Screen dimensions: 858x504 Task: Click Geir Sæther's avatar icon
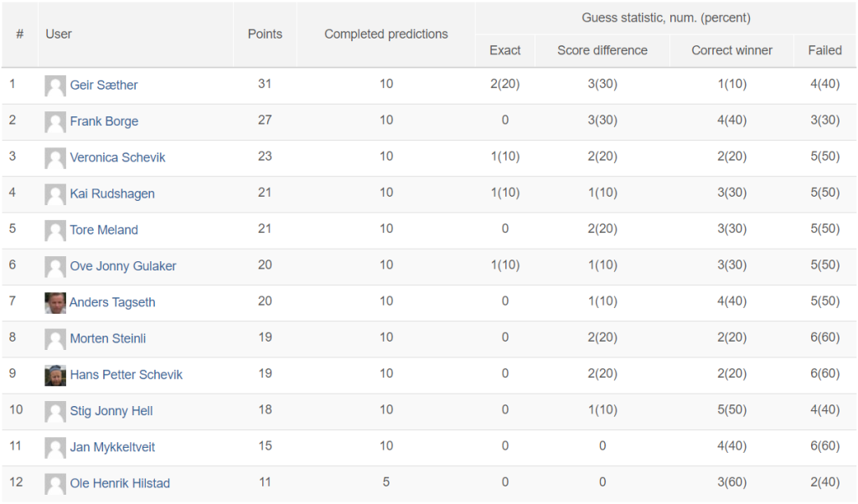[55, 86]
